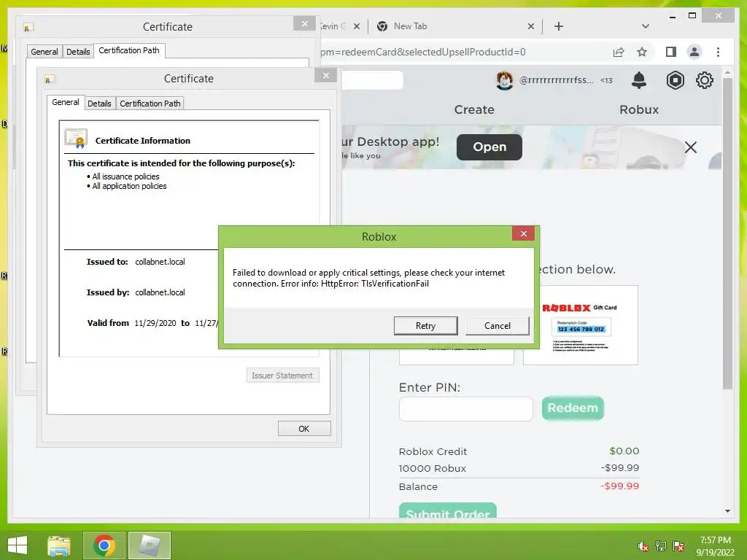Click the muted volume tray icon
The image size is (747, 560).
point(643,545)
